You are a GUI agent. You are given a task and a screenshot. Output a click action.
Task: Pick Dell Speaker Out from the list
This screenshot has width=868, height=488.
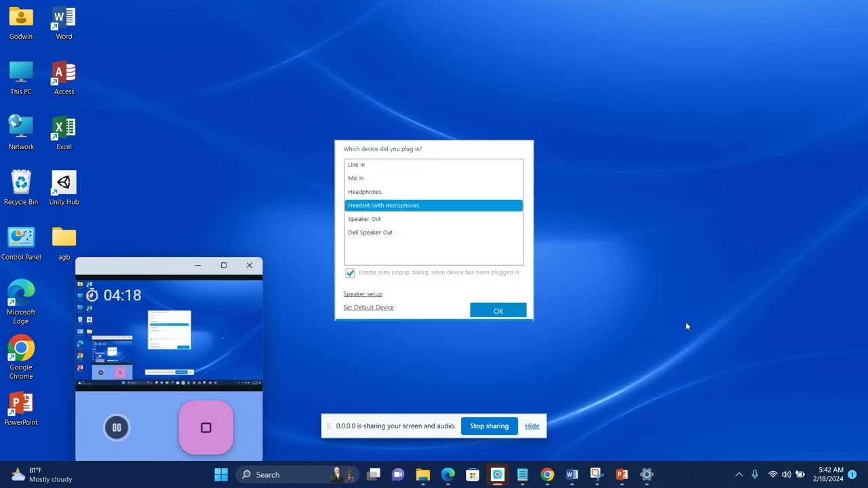click(433, 232)
